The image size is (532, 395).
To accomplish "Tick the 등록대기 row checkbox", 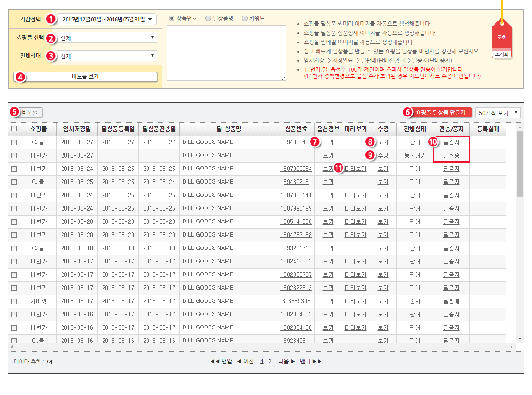I will 14,156.
